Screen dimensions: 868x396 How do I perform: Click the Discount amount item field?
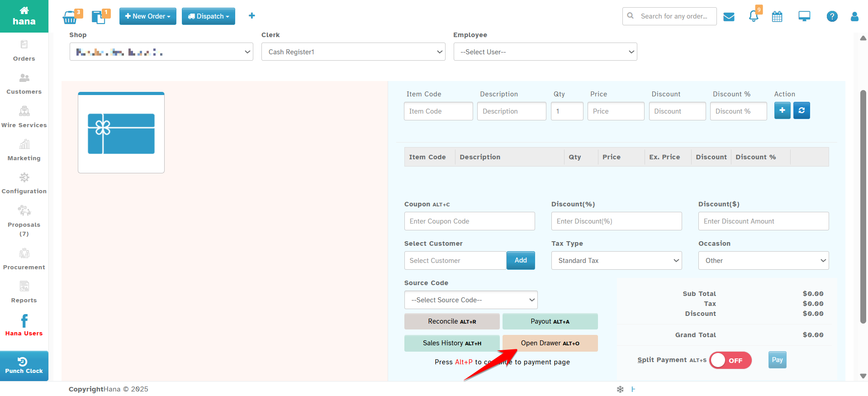click(677, 111)
